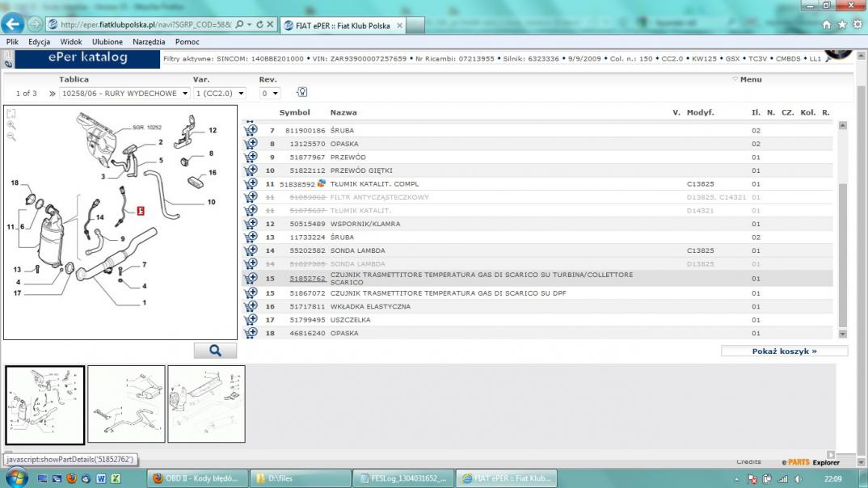Open the browser home icon
This screenshot has width=868, height=488.
point(827,24)
